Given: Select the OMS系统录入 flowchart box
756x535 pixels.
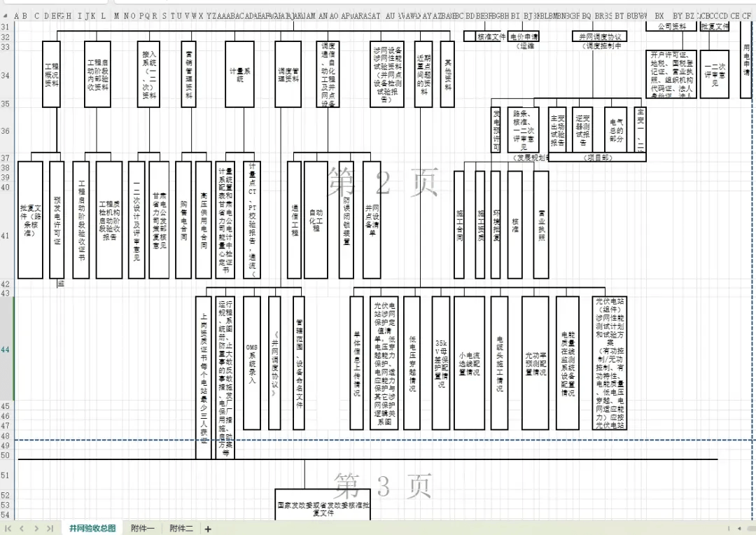Looking at the screenshot, I should click(x=252, y=363).
